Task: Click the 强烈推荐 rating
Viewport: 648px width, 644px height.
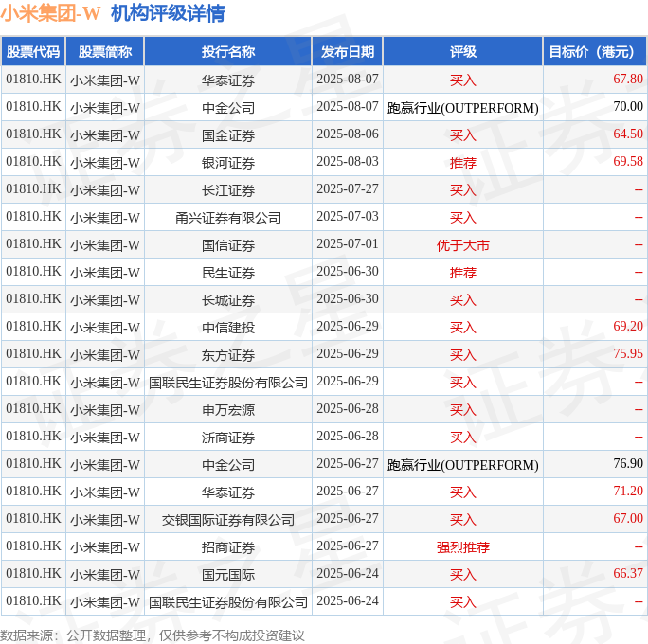Action: pyautogui.click(x=463, y=546)
